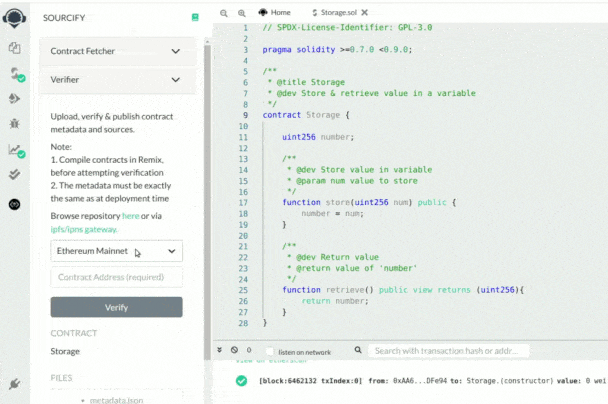This screenshot has width=608, height=404.
Task: Open the Deploy & Run transactions icon
Action: 14,99
